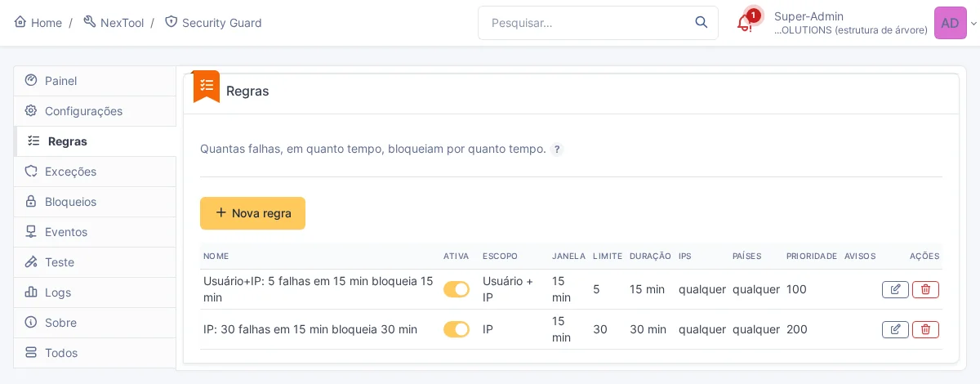Click the Teste icon in sidebar
This screenshot has height=384, width=980.
coord(31,261)
